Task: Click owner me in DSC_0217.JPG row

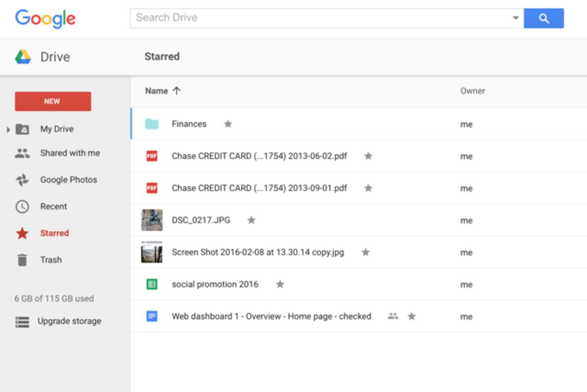Action: tap(466, 221)
